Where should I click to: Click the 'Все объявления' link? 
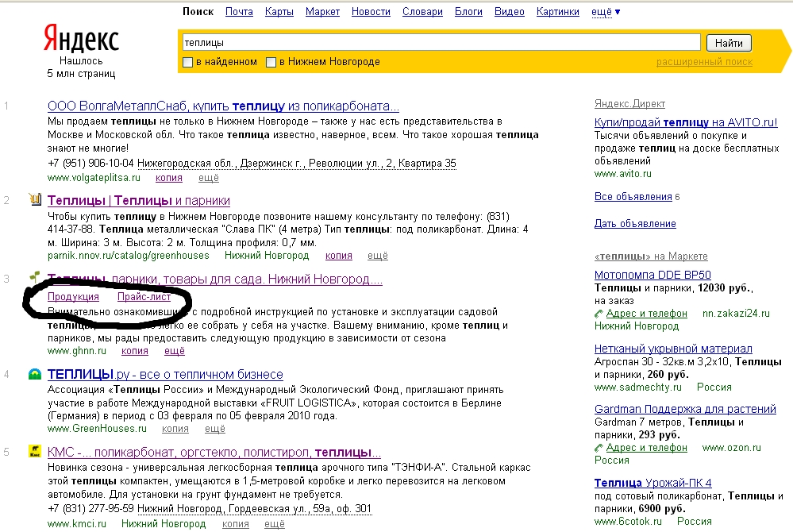pyautogui.click(x=633, y=197)
